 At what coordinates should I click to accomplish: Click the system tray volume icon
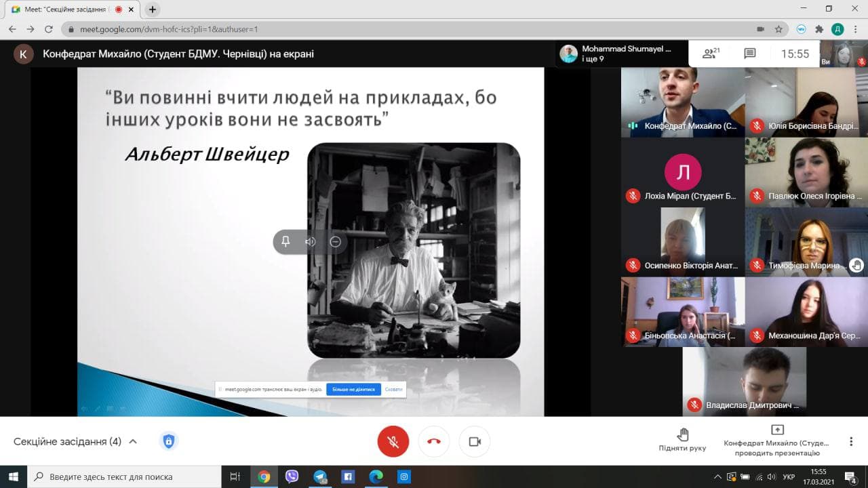pos(771,476)
